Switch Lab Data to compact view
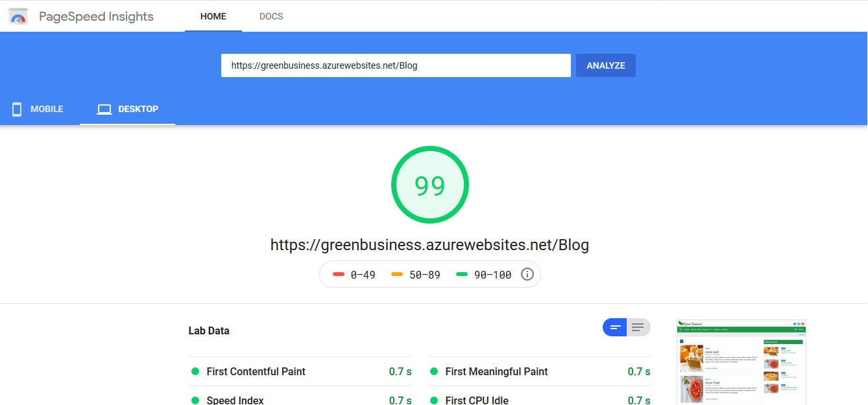 [615, 327]
